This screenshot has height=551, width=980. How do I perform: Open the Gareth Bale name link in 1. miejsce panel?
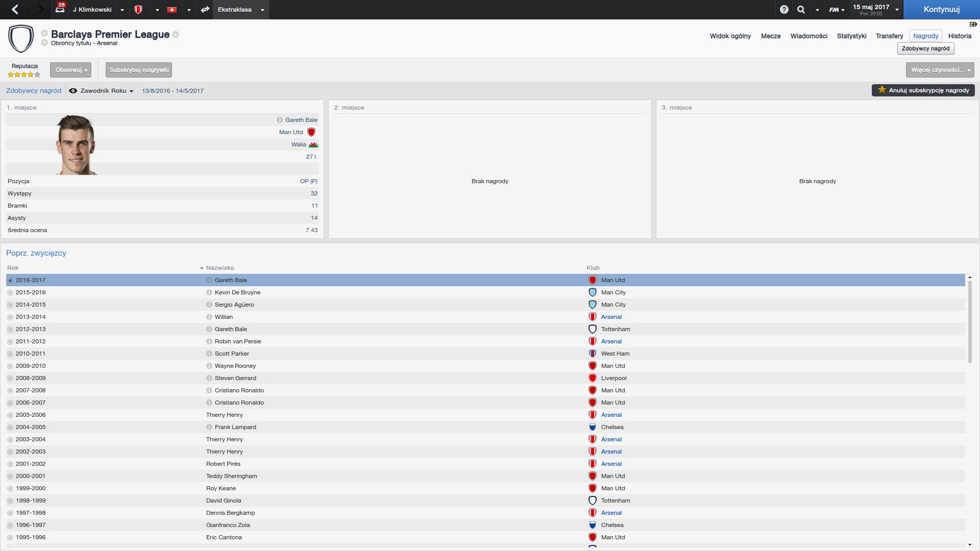click(x=301, y=120)
